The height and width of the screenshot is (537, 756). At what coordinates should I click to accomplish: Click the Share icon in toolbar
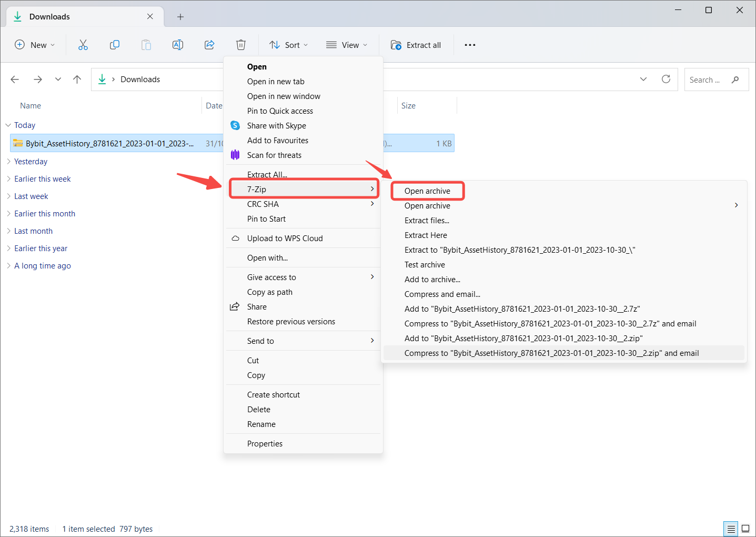[209, 45]
